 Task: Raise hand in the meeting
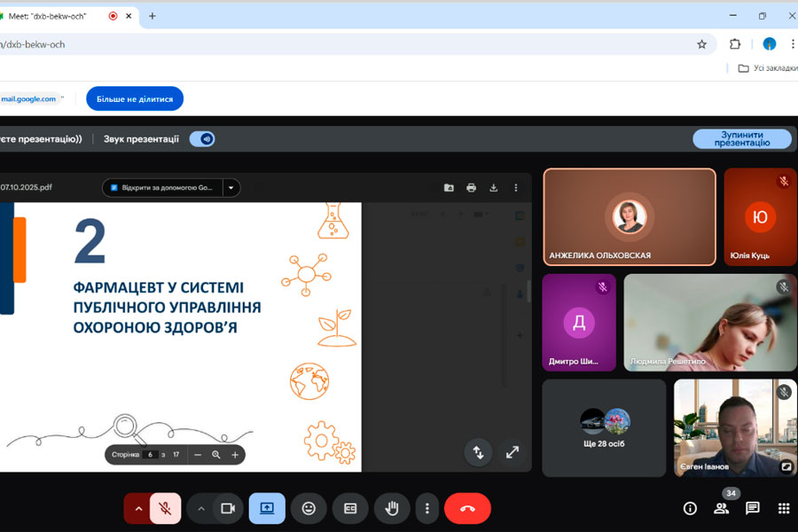coord(391,508)
